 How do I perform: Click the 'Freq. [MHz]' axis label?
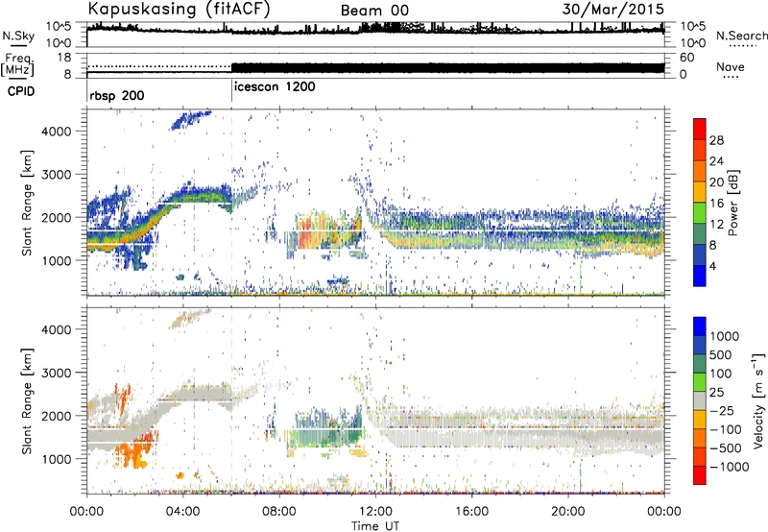click(x=17, y=65)
